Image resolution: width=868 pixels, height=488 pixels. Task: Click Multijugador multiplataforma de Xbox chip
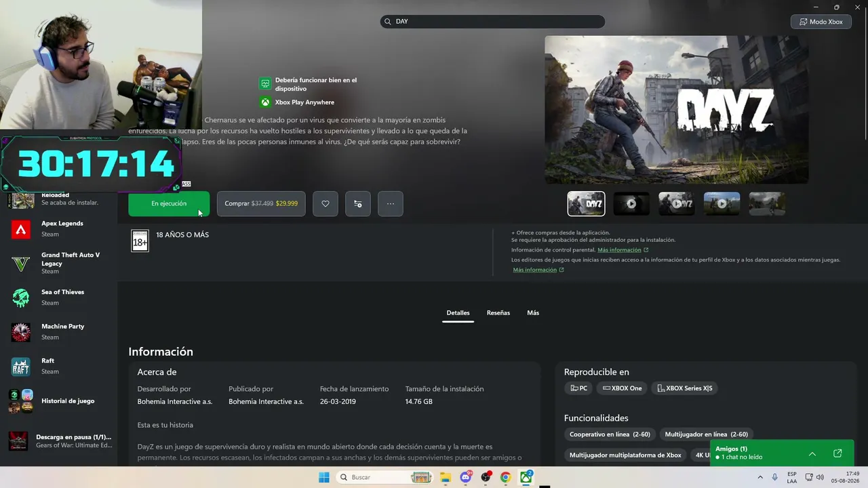625,455
